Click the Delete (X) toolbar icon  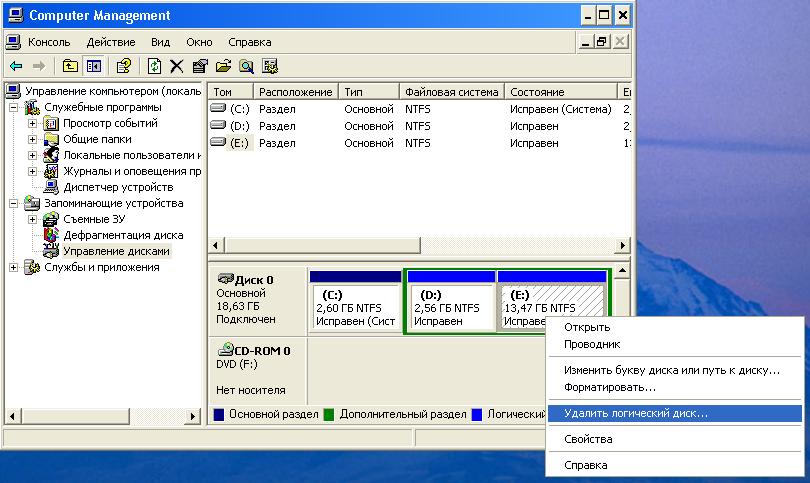[177, 66]
